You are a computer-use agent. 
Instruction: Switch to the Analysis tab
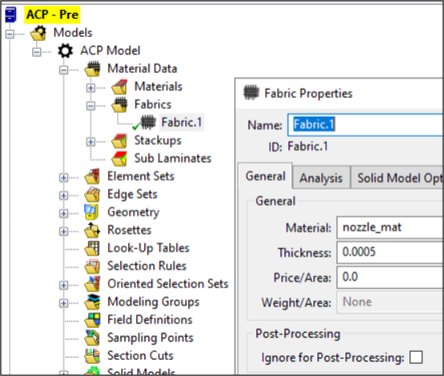tap(321, 178)
